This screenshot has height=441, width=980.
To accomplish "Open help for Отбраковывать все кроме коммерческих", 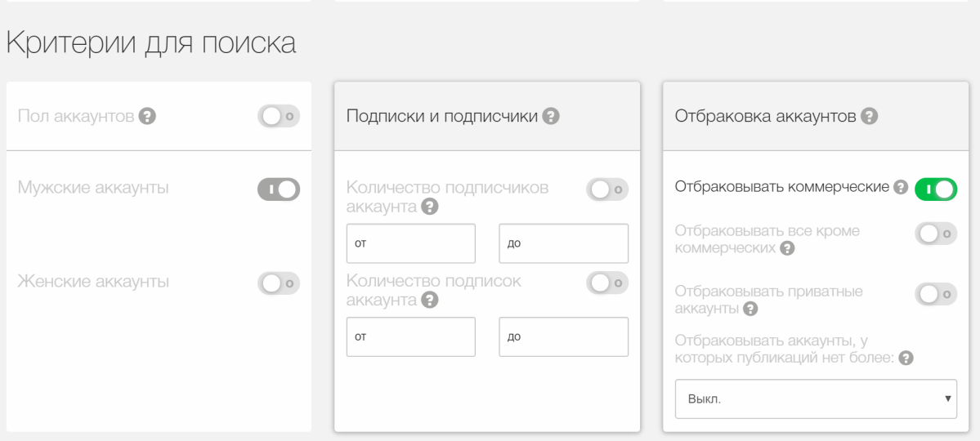I will (x=788, y=249).
